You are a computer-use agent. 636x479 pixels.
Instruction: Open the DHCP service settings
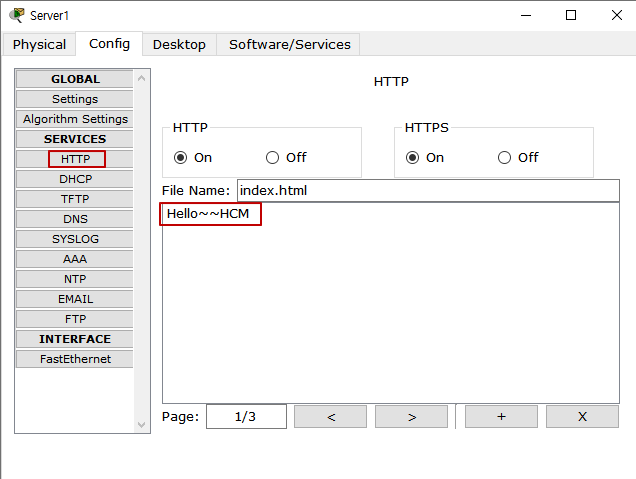coord(75,179)
